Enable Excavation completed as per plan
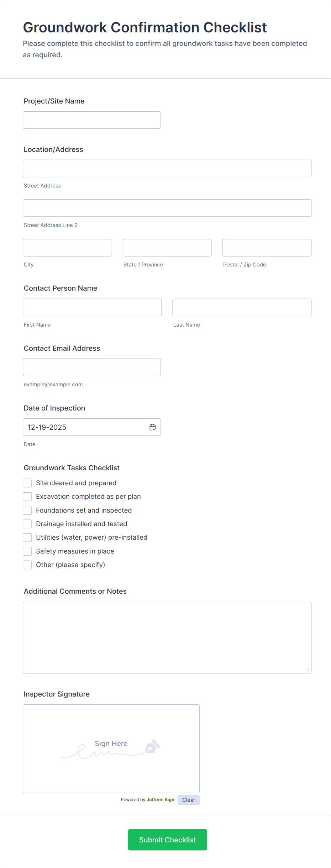 coord(27,496)
